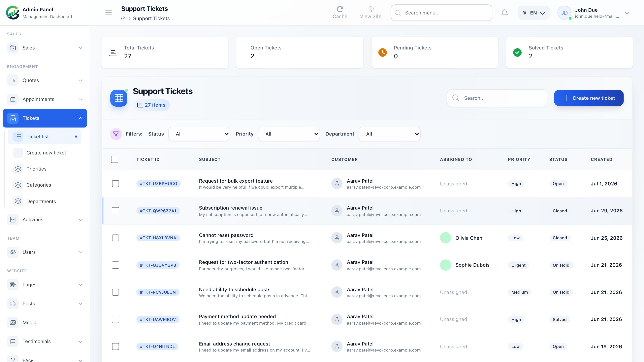644x362 pixels.
Task: Click the Quotes sidebar icon
Action: (x=13, y=80)
